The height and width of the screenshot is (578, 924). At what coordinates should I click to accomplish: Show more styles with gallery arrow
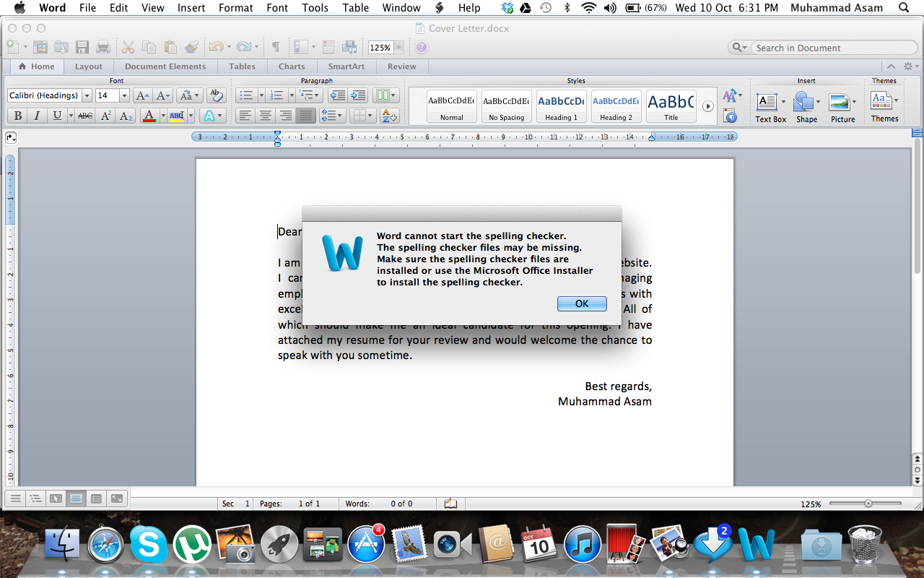coord(708,106)
